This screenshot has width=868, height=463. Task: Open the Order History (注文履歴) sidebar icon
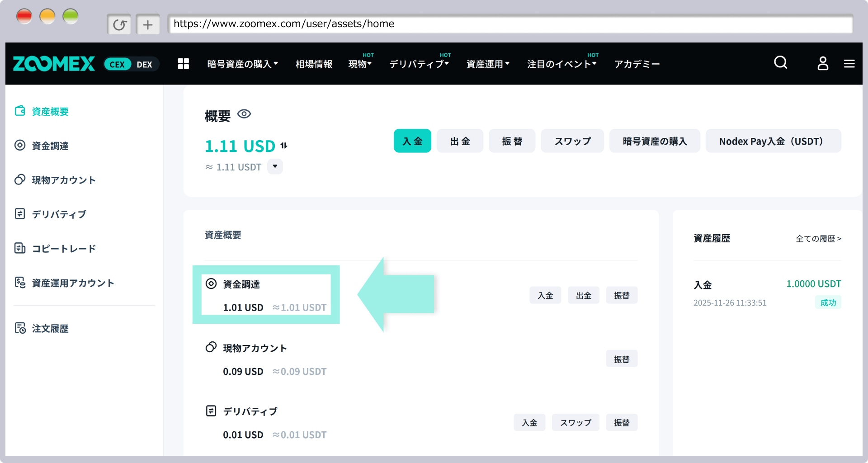tap(19, 328)
